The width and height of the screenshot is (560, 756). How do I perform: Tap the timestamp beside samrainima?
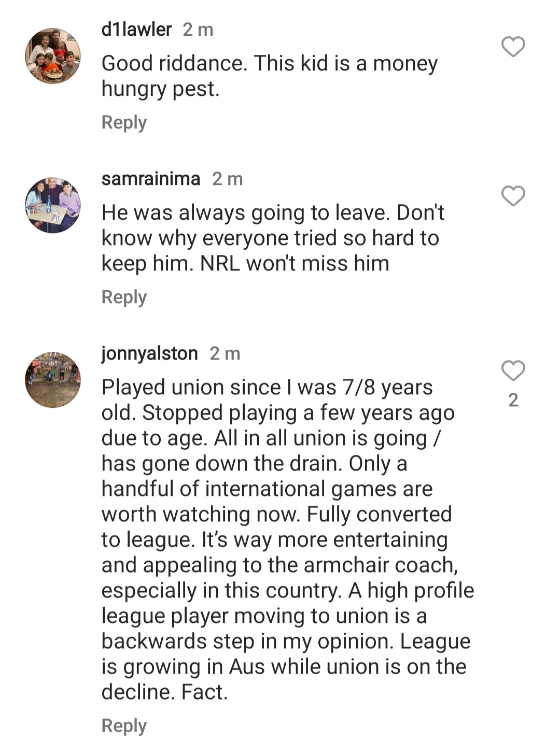227,179
